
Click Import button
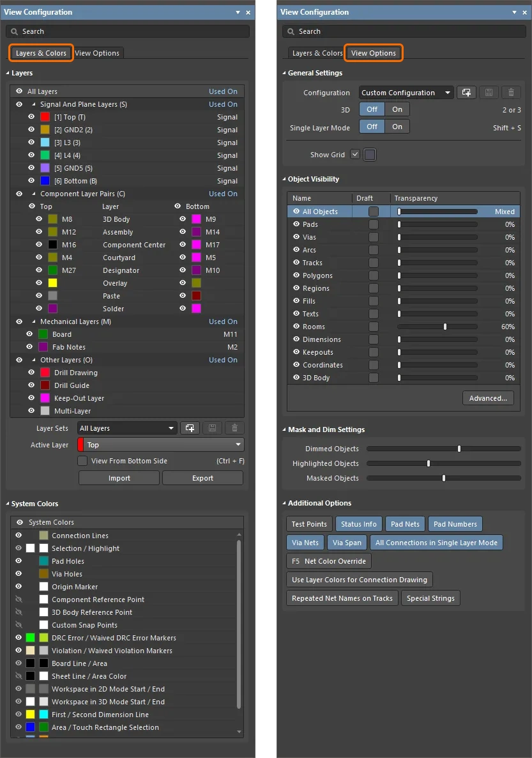[119, 477]
